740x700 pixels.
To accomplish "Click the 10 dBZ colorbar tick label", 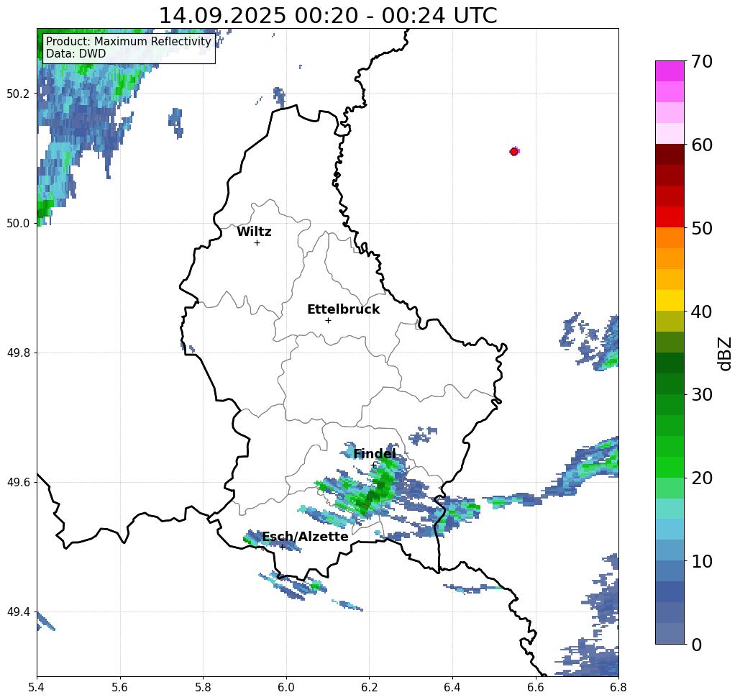I will point(702,561).
